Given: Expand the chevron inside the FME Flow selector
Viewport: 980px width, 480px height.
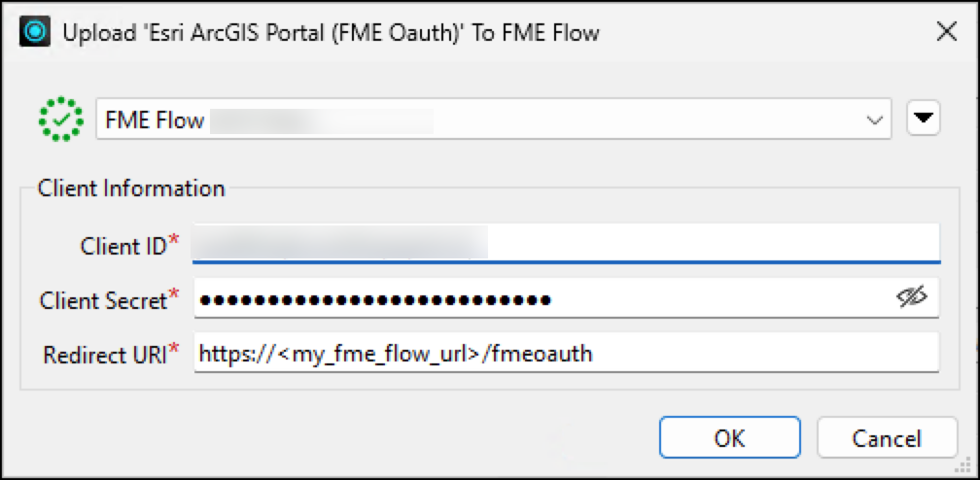Looking at the screenshot, I should (876, 120).
